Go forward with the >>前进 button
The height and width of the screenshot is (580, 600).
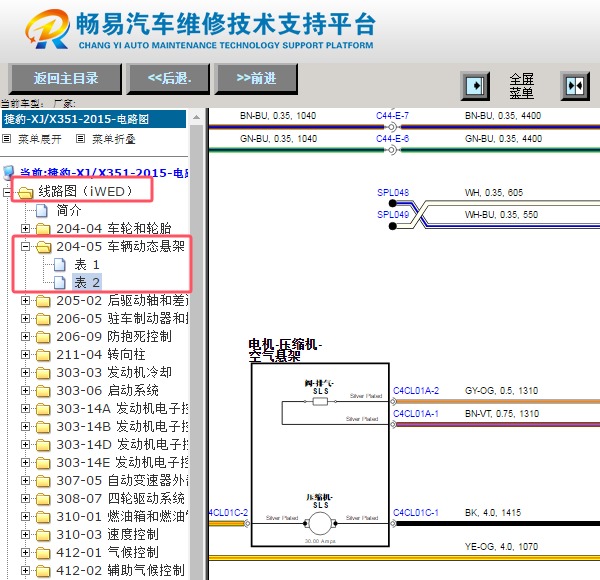256,79
